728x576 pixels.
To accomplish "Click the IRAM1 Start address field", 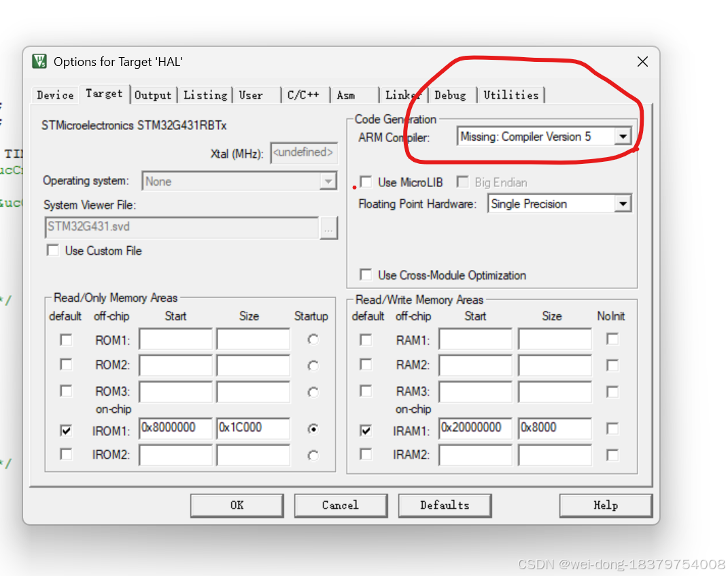I will (x=475, y=428).
